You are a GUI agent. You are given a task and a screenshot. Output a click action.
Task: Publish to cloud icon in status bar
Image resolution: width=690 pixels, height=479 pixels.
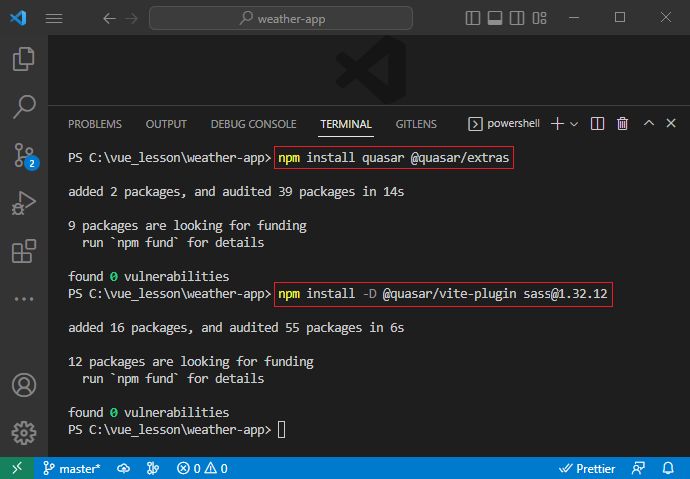coord(123,468)
